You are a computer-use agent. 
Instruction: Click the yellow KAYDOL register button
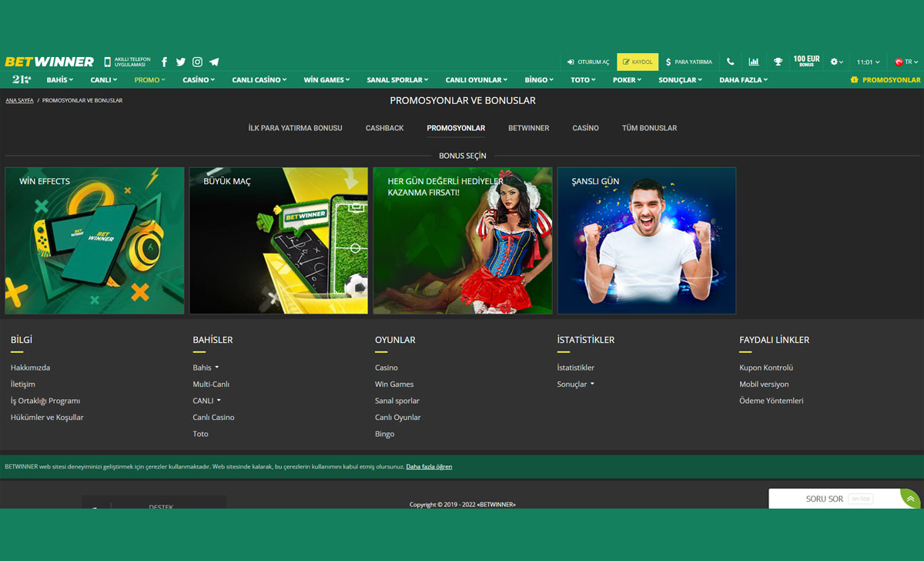point(638,62)
